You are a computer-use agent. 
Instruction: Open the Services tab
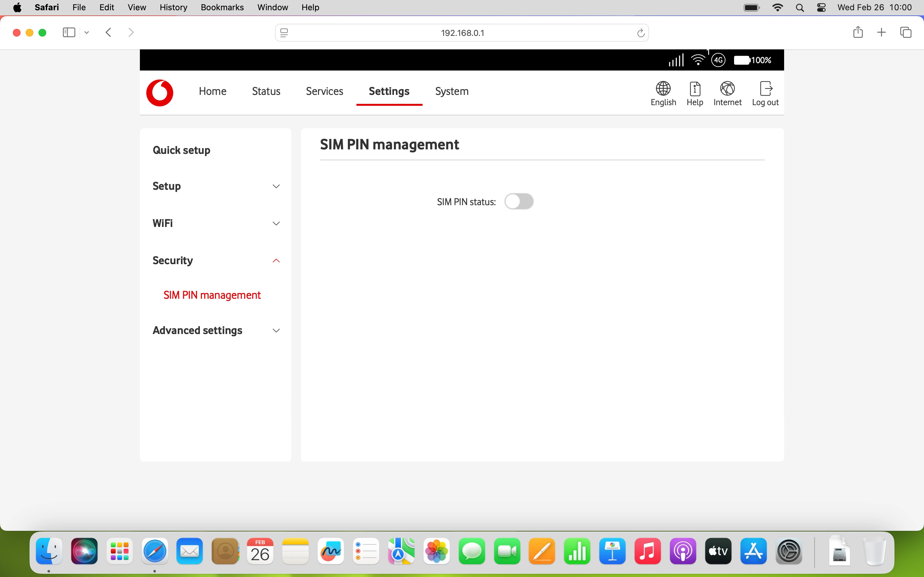(324, 91)
